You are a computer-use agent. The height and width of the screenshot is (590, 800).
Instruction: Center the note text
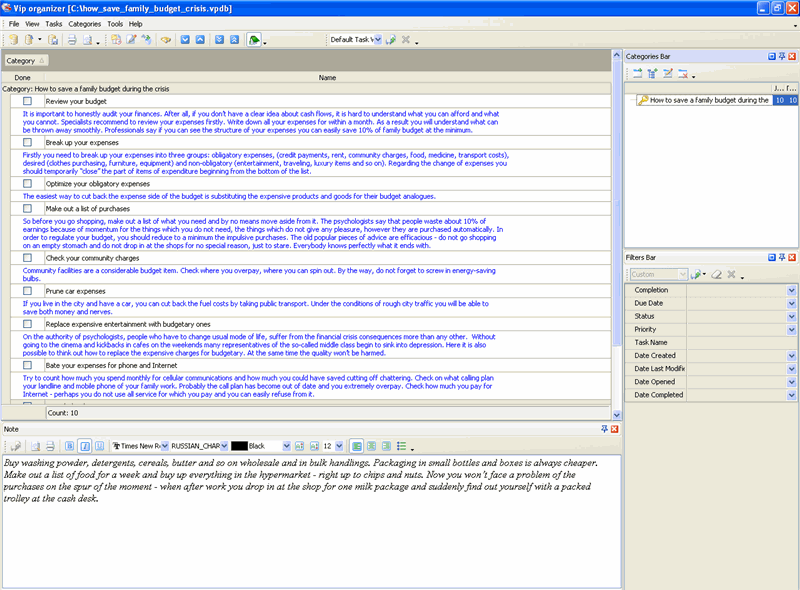(371, 446)
